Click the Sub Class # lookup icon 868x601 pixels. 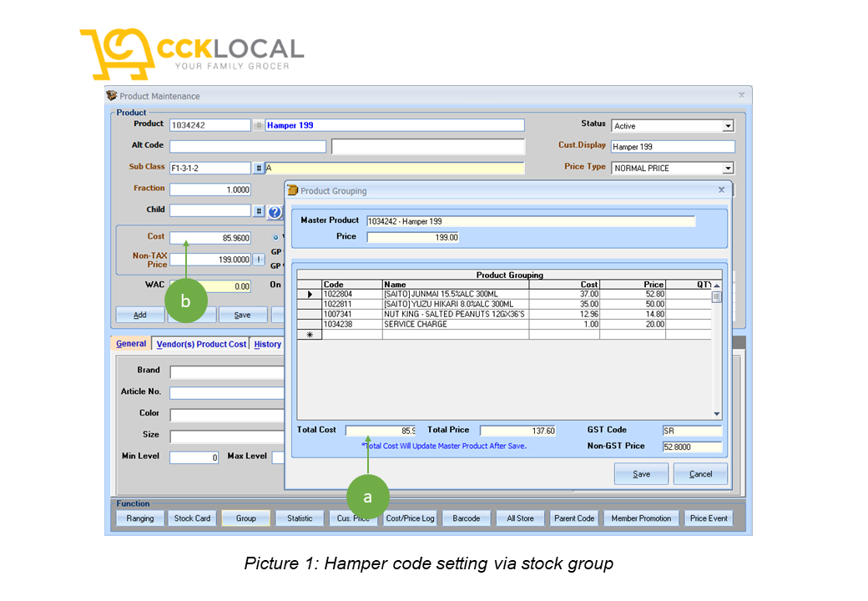[x=260, y=168]
